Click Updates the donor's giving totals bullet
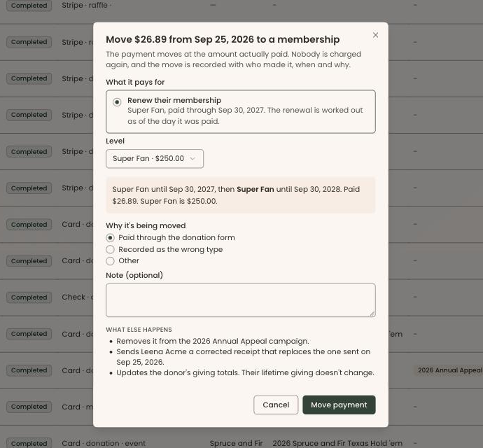Viewport: 483px width, 448px height. [245, 373]
